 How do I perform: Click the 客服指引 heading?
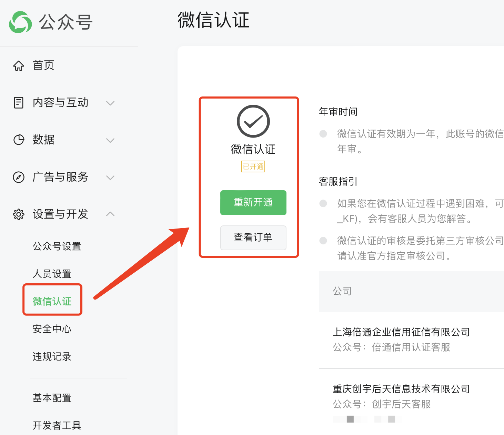point(338,181)
